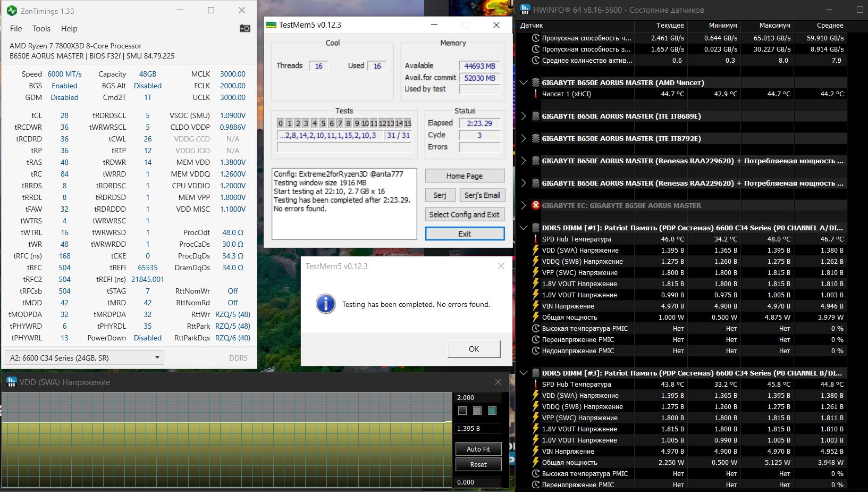Click the clock icon of Среднее количество актив... row
This screenshot has width=868, height=492.
click(x=536, y=60)
